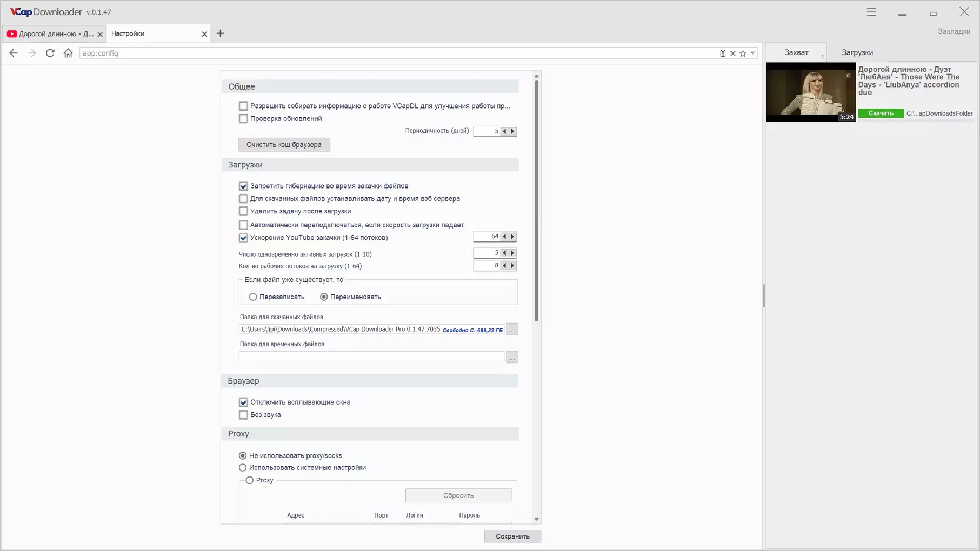Expand the address bar history dropdown
980x551 pixels.
click(752, 53)
